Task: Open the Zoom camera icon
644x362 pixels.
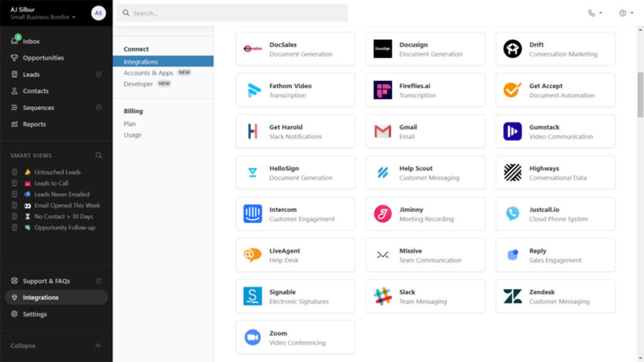Action: [253, 337]
